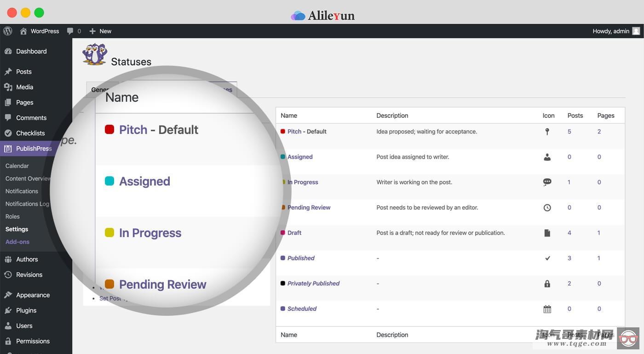Click the document icon in Draft row

tap(547, 233)
